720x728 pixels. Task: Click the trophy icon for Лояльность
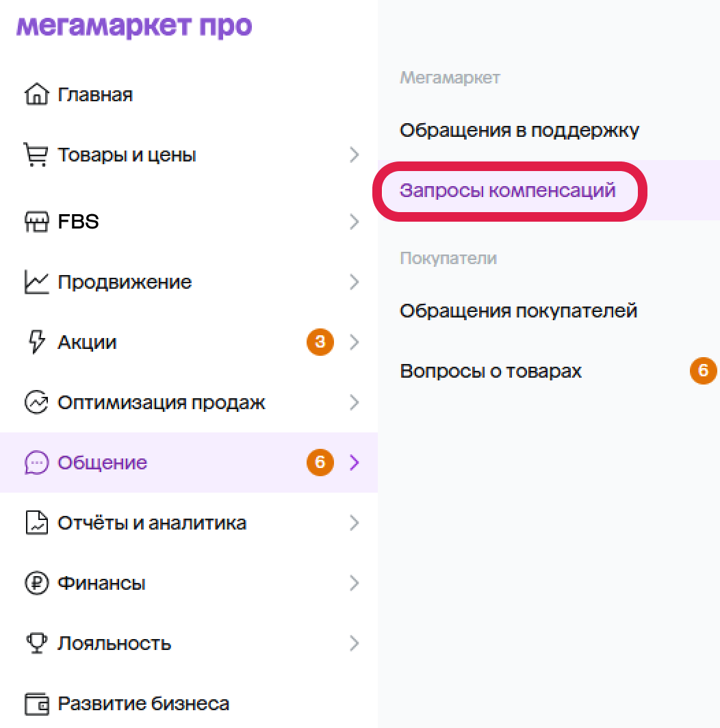click(37, 643)
